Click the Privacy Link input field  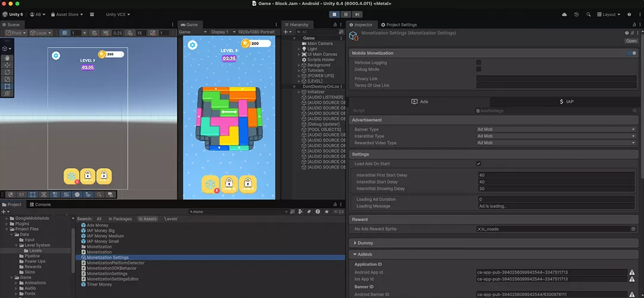click(x=556, y=79)
